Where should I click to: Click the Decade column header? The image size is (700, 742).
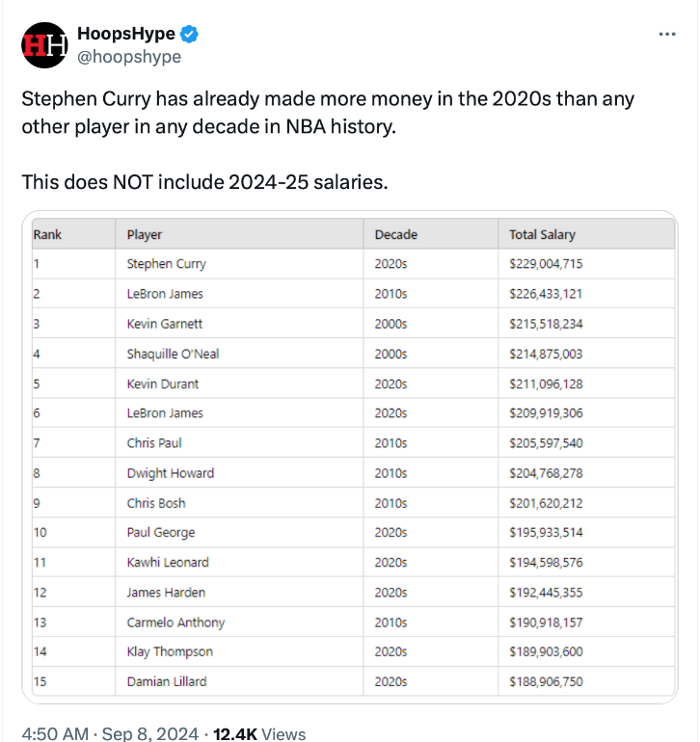click(x=395, y=234)
